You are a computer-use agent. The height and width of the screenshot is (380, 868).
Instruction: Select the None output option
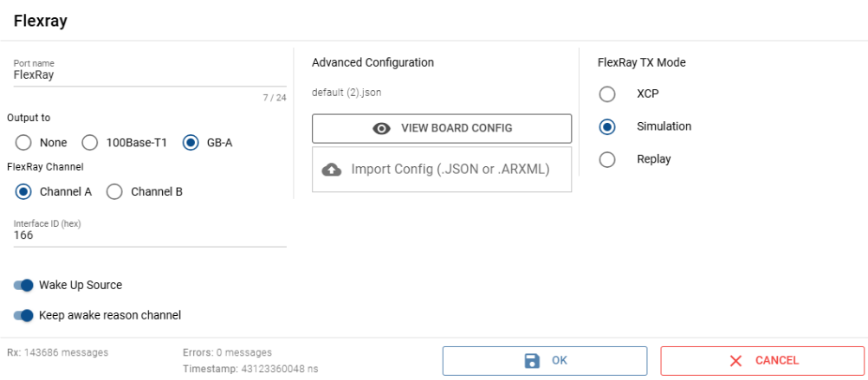click(24, 143)
